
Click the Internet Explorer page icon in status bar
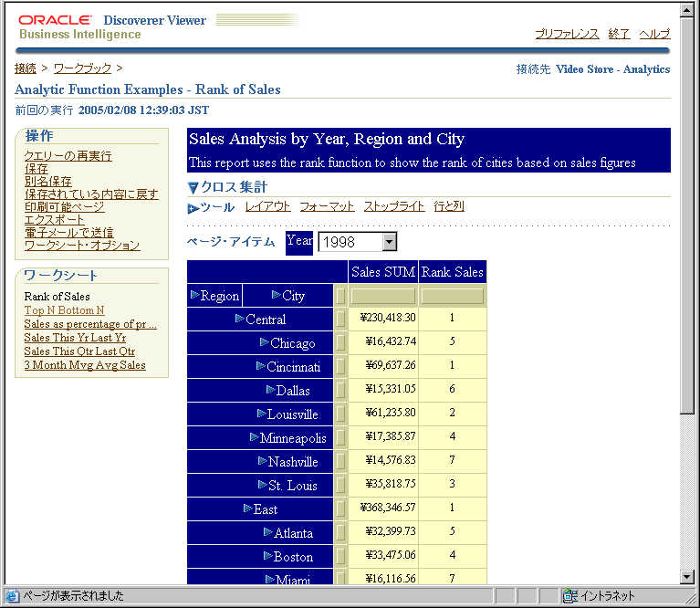12,595
